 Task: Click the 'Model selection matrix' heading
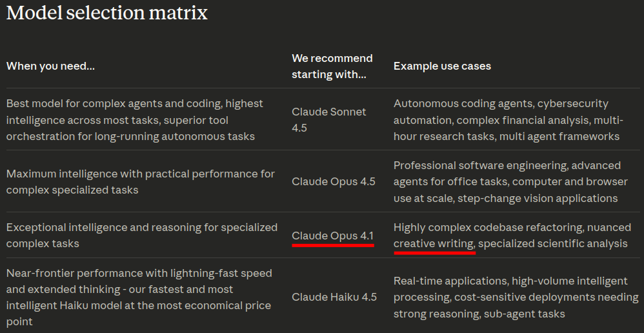107,13
